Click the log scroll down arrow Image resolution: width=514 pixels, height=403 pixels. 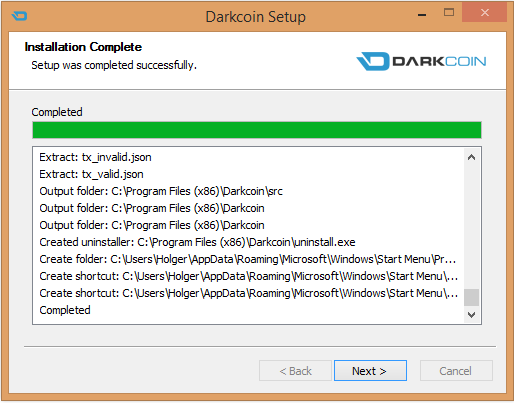(x=471, y=315)
